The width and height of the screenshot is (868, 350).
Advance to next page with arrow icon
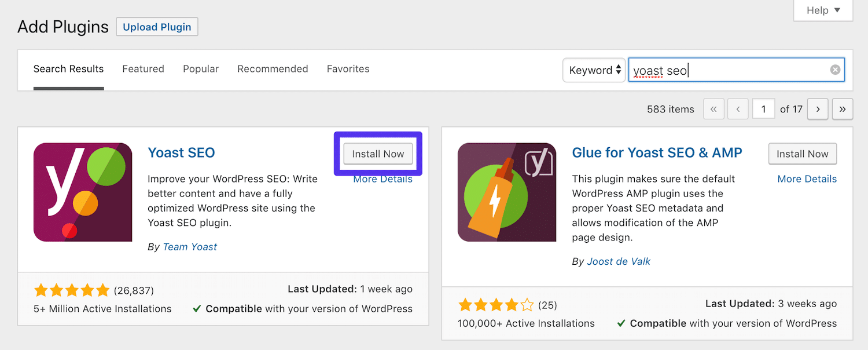pyautogui.click(x=817, y=108)
